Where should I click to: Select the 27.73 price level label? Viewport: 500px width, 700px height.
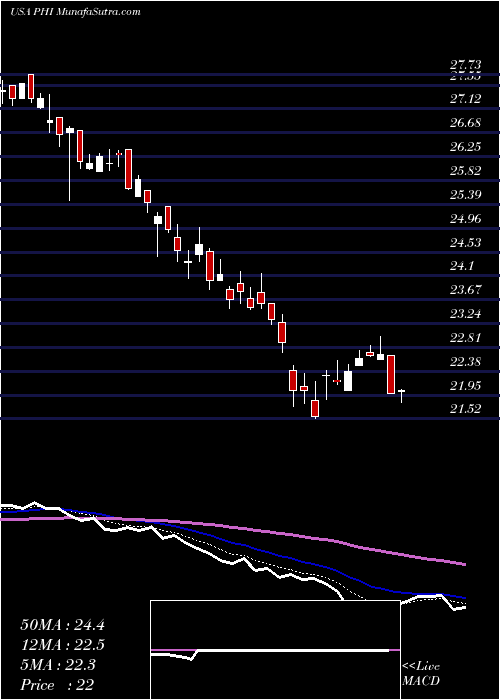tap(465, 66)
